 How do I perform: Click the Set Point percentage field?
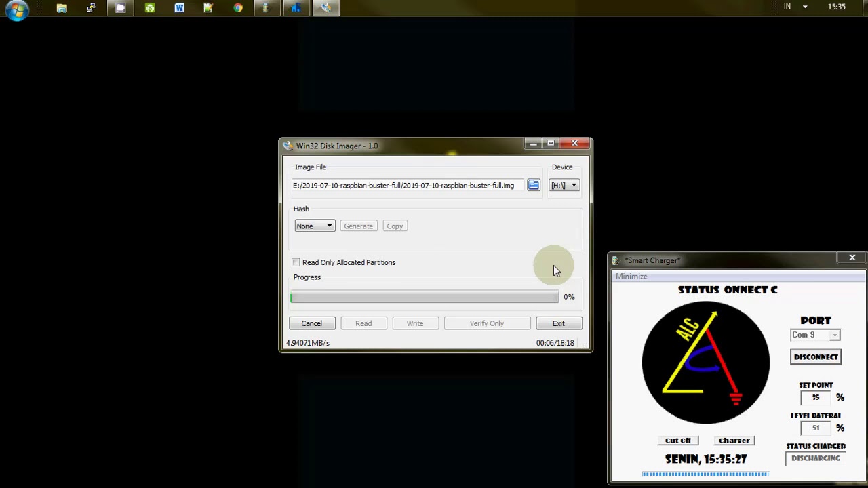(816, 398)
